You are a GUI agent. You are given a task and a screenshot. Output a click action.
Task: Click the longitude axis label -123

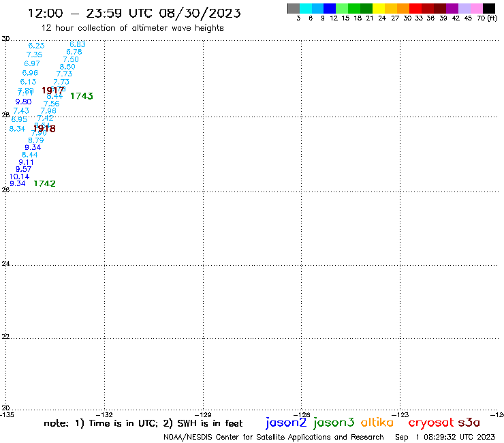pyautogui.click(x=400, y=415)
